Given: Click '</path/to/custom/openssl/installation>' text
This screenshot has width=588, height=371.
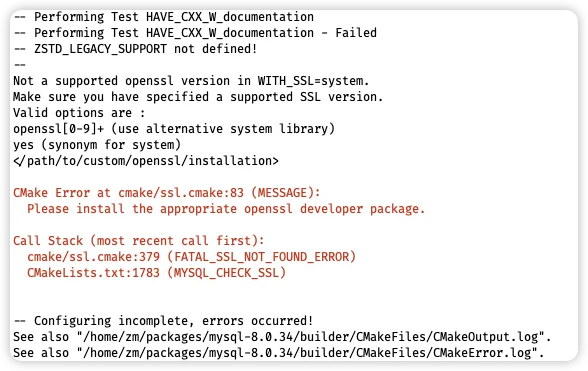Looking at the screenshot, I should point(146,161).
